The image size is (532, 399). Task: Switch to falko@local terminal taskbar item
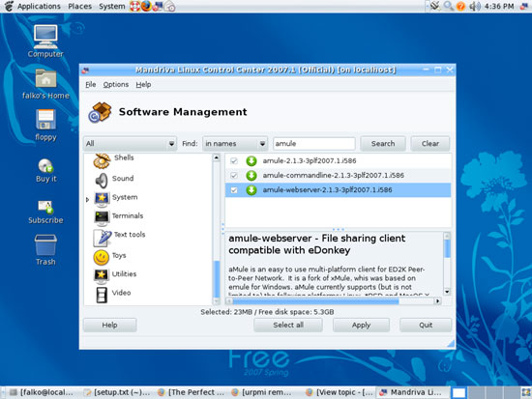click(x=42, y=392)
